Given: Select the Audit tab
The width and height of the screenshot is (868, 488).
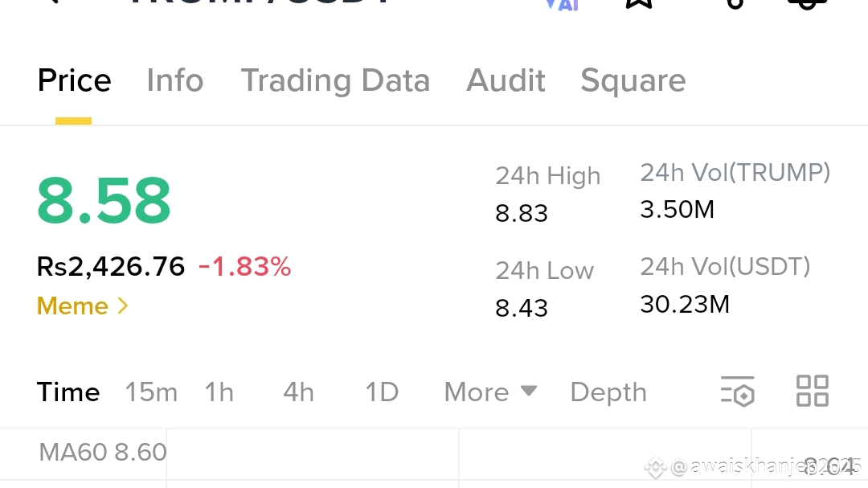Looking at the screenshot, I should tap(506, 80).
